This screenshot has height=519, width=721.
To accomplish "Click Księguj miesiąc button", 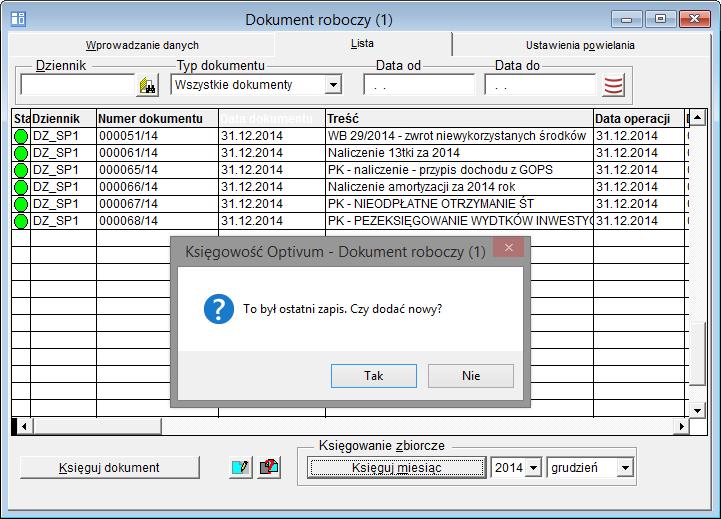I will (396, 468).
